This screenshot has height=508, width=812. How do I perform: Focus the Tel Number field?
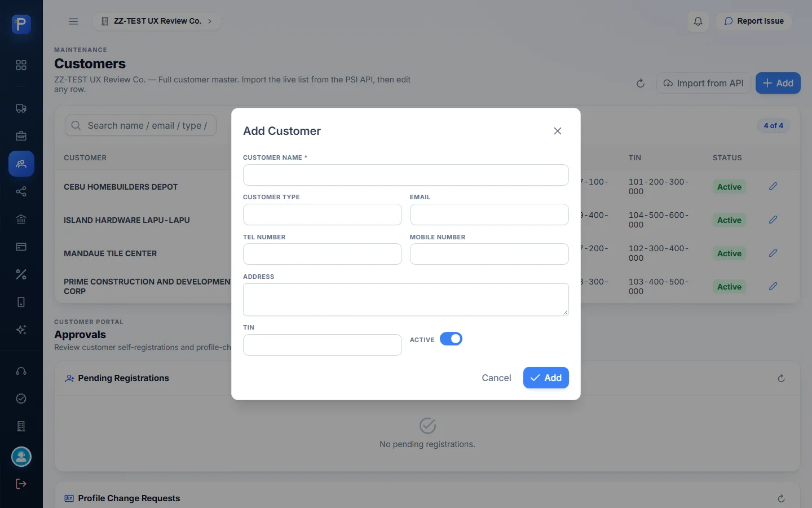[323, 254]
